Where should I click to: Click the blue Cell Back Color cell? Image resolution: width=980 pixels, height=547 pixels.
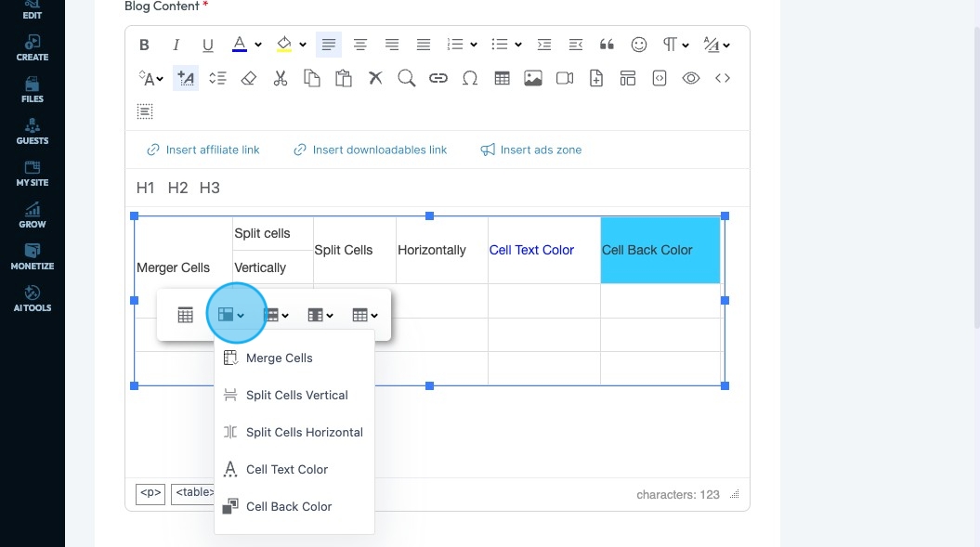(x=660, y=251)
